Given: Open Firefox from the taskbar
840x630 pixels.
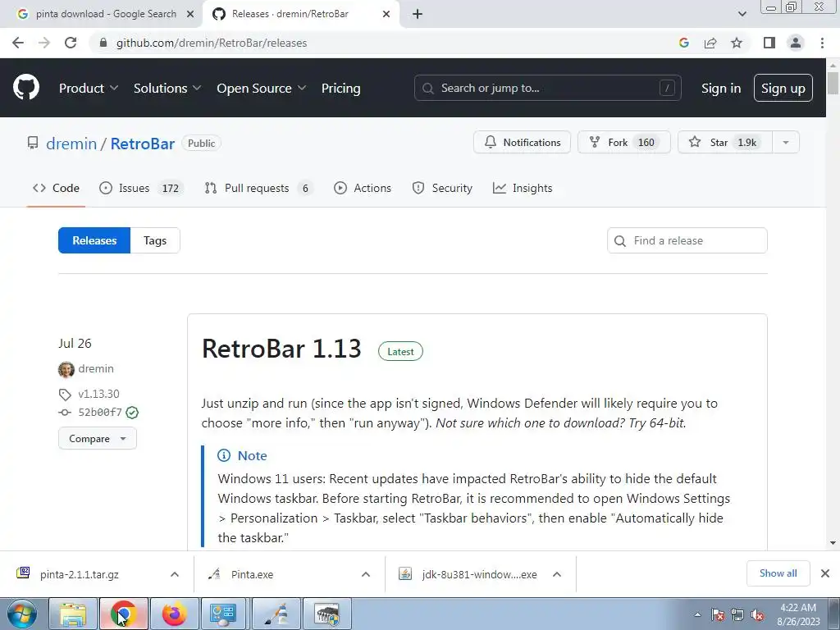Looking at the screenshot, I should coord(175,614).
